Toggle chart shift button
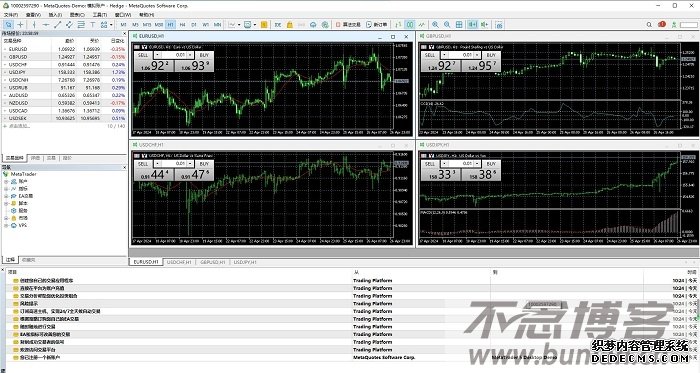Image resolution: width=700 pixels, height=373 pixels. tap(484, 25)
